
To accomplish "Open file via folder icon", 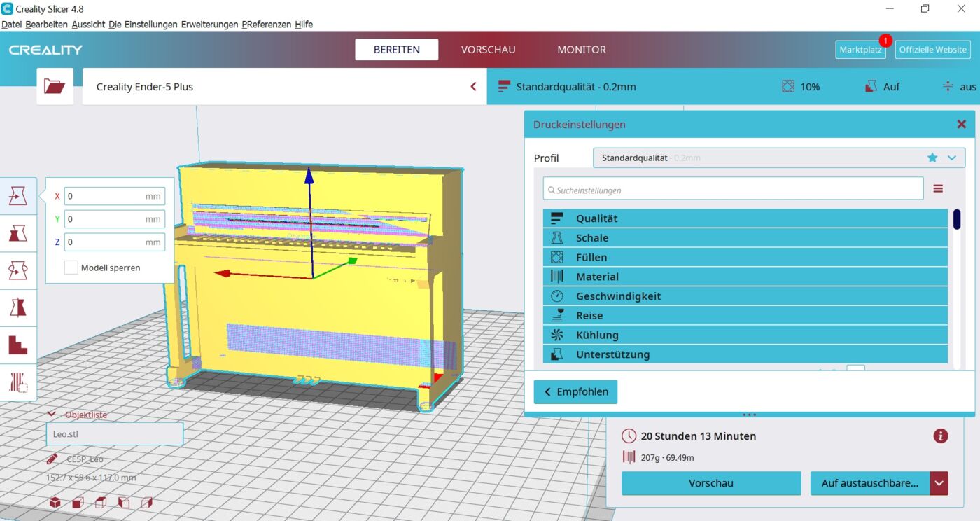I will 55,86.
